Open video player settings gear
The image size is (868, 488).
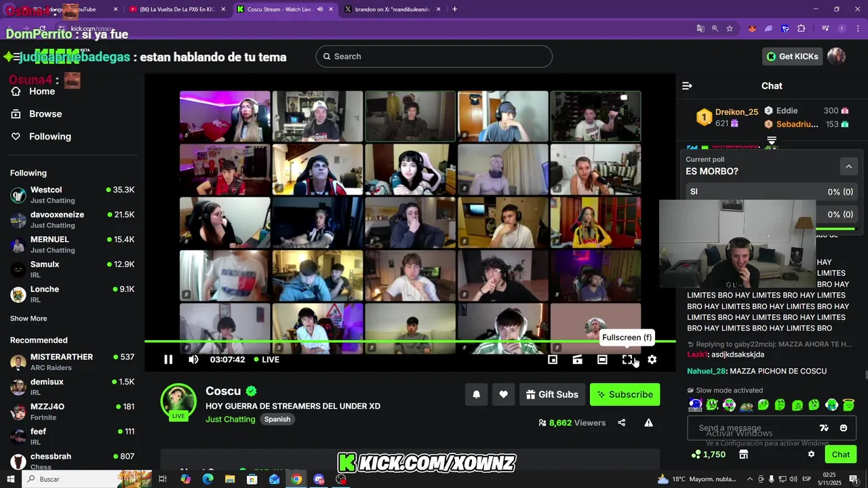[x=652, y=359]
